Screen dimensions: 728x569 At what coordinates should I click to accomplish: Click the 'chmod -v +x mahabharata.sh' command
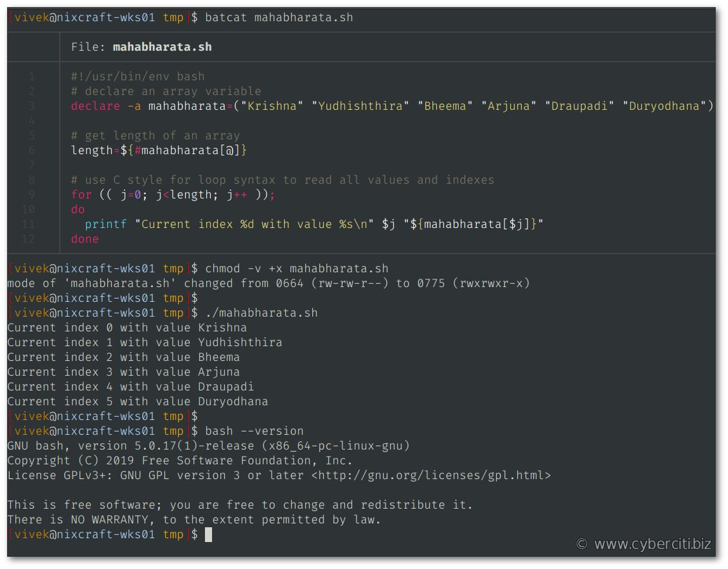pos(297,268)
